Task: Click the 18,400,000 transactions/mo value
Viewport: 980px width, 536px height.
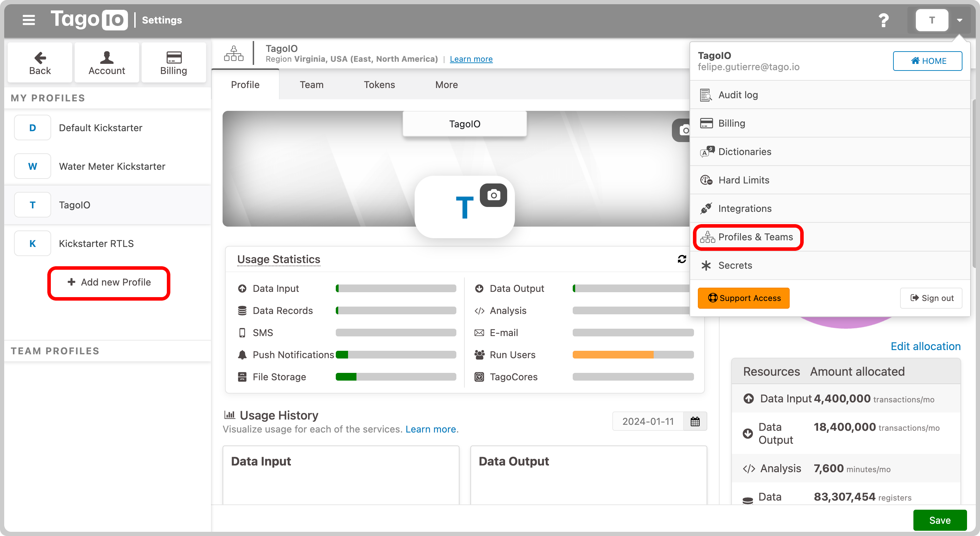Action: 877,427
